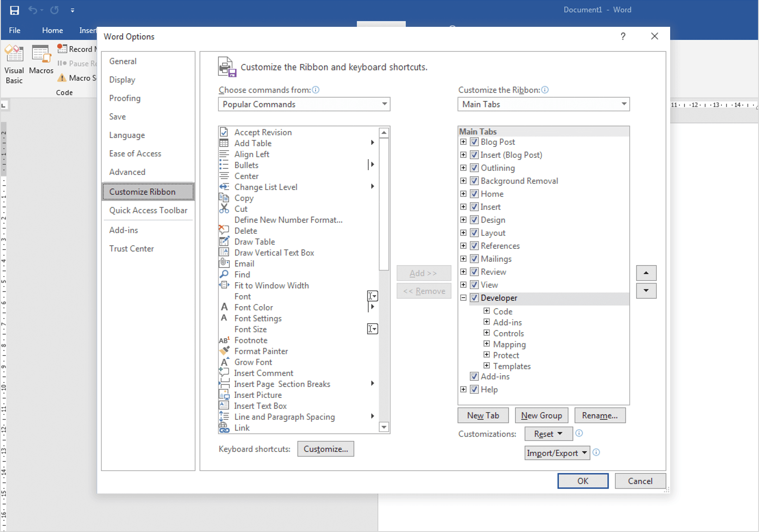This screenshot has height=532, width=759.
Task: Expand the Controls group node
Action: tap(486, 333)
